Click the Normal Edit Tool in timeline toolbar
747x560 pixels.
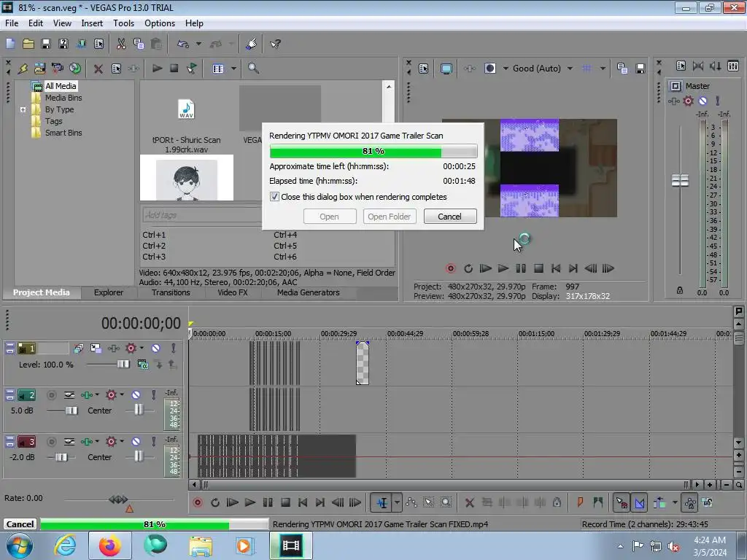(382, 502)
